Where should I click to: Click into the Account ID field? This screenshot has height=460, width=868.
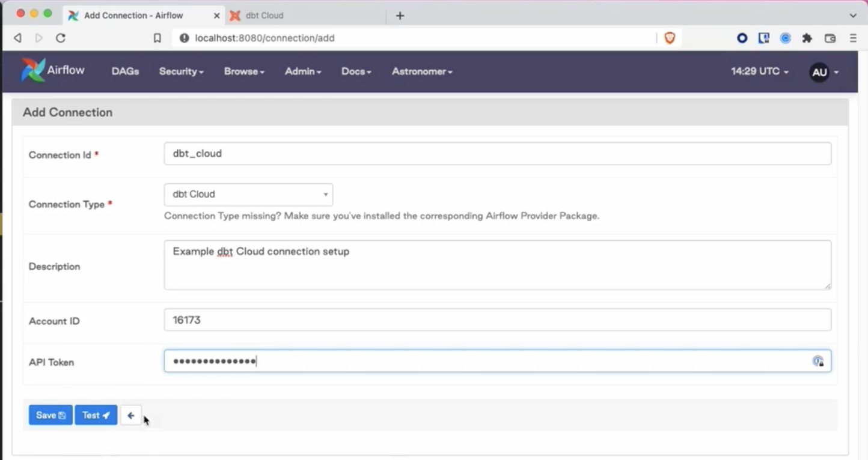tap(497, 320)
